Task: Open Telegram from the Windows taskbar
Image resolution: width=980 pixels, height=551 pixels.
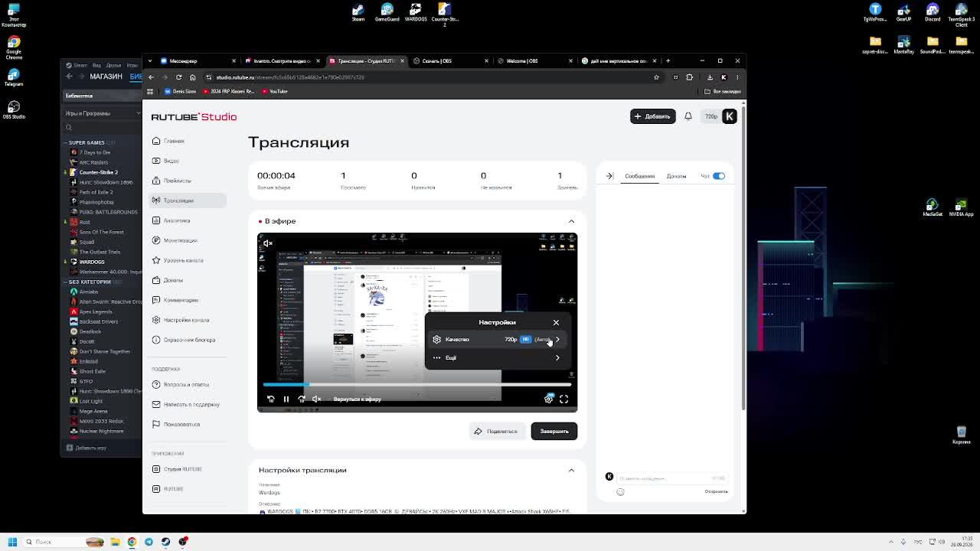Action: [149, 542]
